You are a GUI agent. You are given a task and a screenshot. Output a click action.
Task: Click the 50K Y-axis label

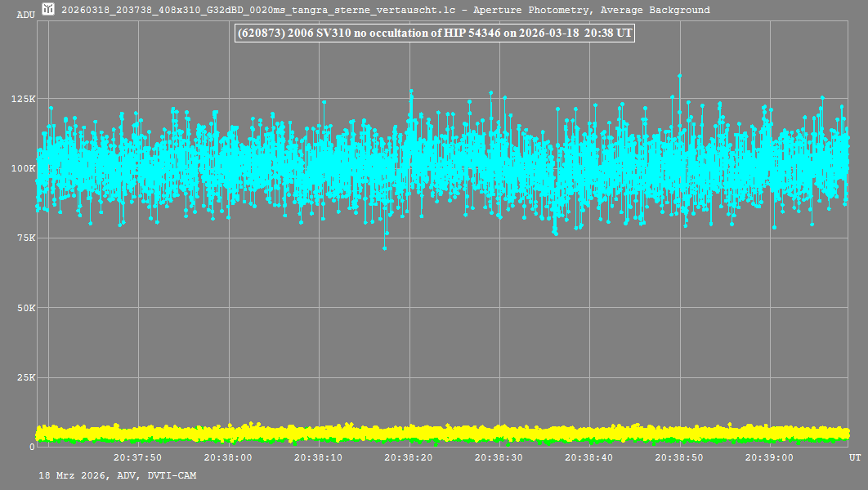tap(25, 308)
